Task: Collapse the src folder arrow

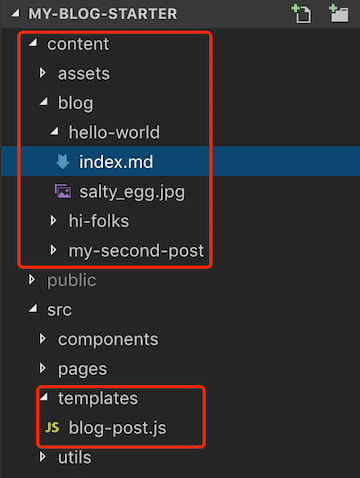Action: click(33, 309)
